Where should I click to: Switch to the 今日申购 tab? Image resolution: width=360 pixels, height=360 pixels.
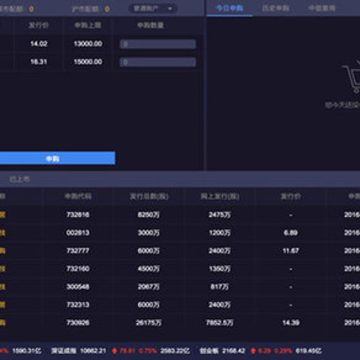[229, 8]
